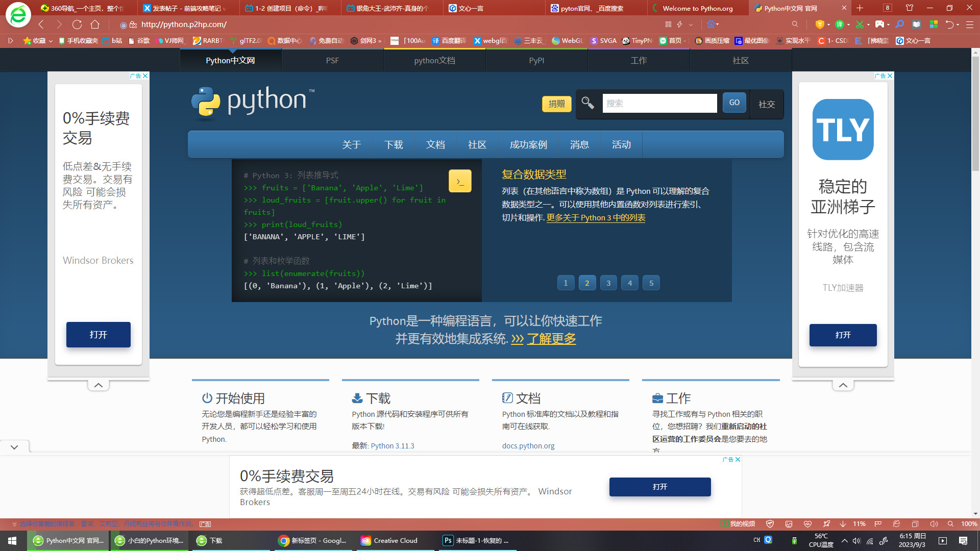Open the yellow shield wallet icon
The height and width of the screenshot is (551, 980).
pyautogui.click(x=820, y=24)
